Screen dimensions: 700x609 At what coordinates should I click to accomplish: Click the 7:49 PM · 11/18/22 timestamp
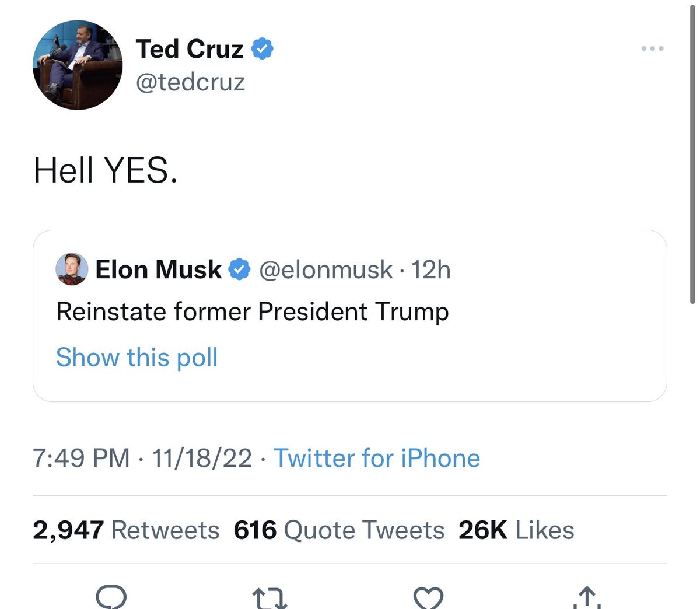(x=142, y=458)
